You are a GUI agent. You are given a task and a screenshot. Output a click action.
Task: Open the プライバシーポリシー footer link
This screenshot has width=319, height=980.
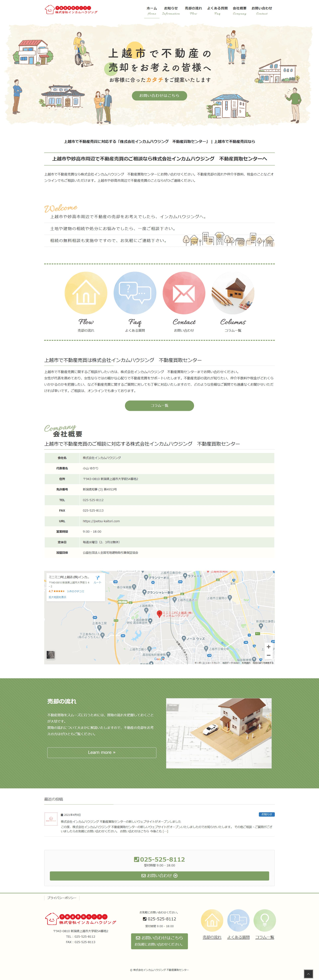[x=62, y=897]
